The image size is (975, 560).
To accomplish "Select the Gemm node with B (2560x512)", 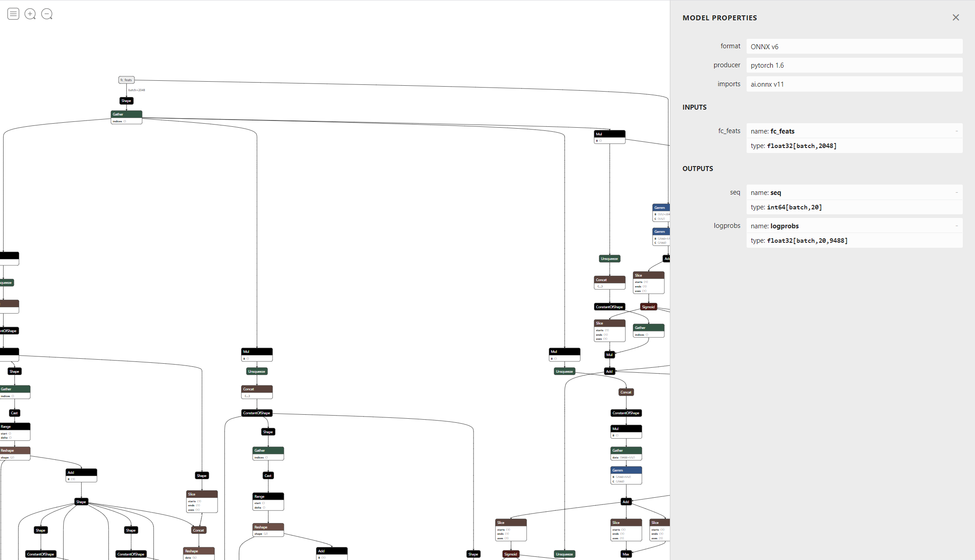I will 626,470.
